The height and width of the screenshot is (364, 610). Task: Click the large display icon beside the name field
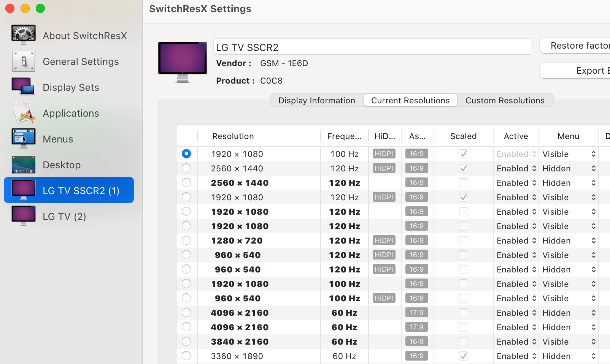pyautogui.click(x=183, y=62)
